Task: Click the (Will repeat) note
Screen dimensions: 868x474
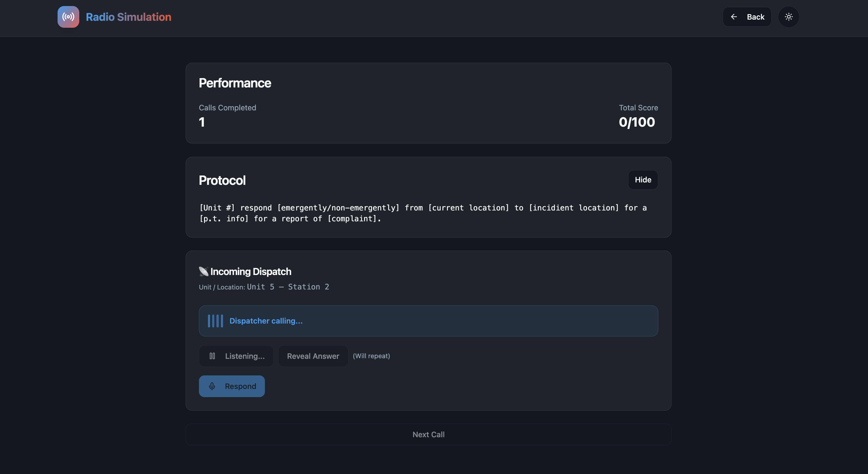Action: click(371, 356)
